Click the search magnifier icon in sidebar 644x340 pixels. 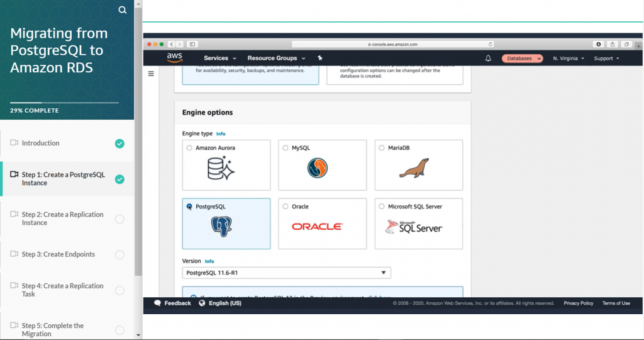pos(123,10)
